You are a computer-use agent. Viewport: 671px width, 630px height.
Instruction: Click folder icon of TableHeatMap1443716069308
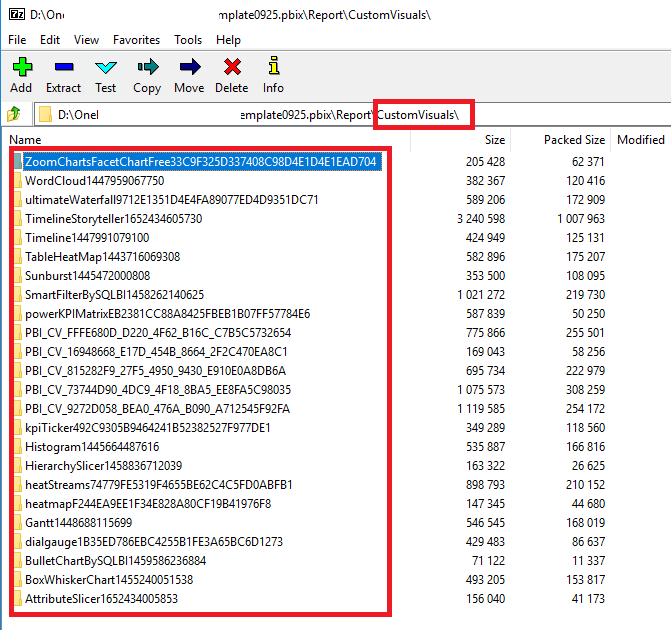click(18, 257)
